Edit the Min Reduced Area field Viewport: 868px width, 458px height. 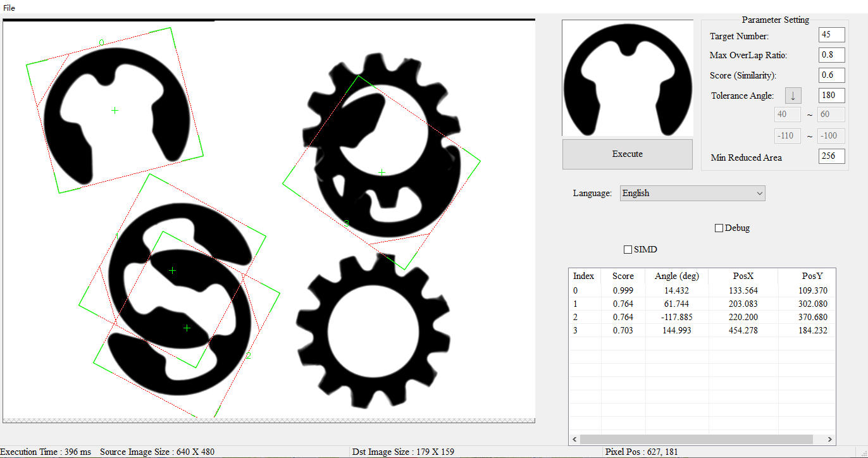832,156
